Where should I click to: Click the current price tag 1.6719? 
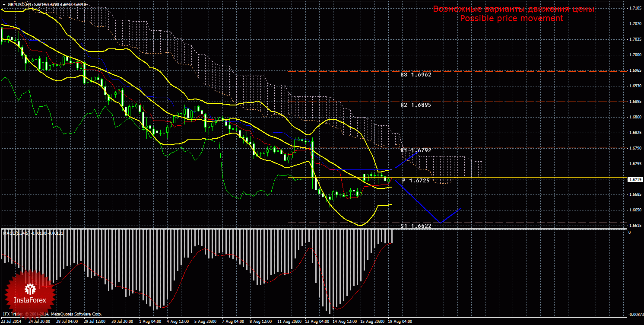[634, 179]
